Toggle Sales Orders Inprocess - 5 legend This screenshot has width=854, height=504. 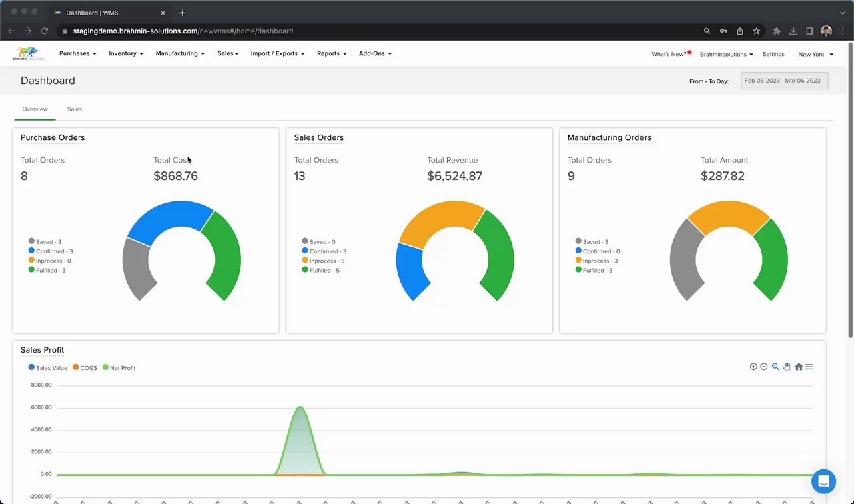(x=323, y=261)
